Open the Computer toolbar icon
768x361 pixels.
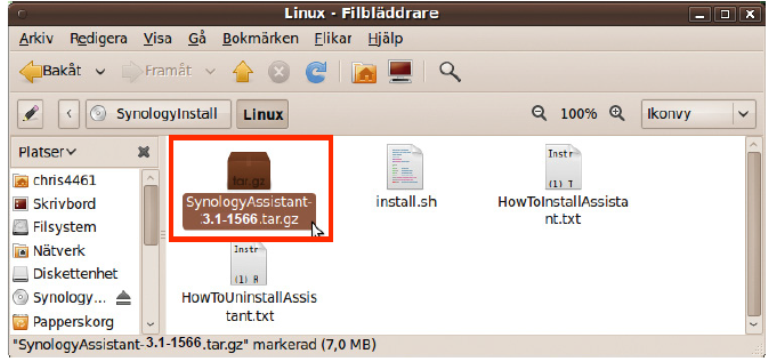[x=400, y=72]
